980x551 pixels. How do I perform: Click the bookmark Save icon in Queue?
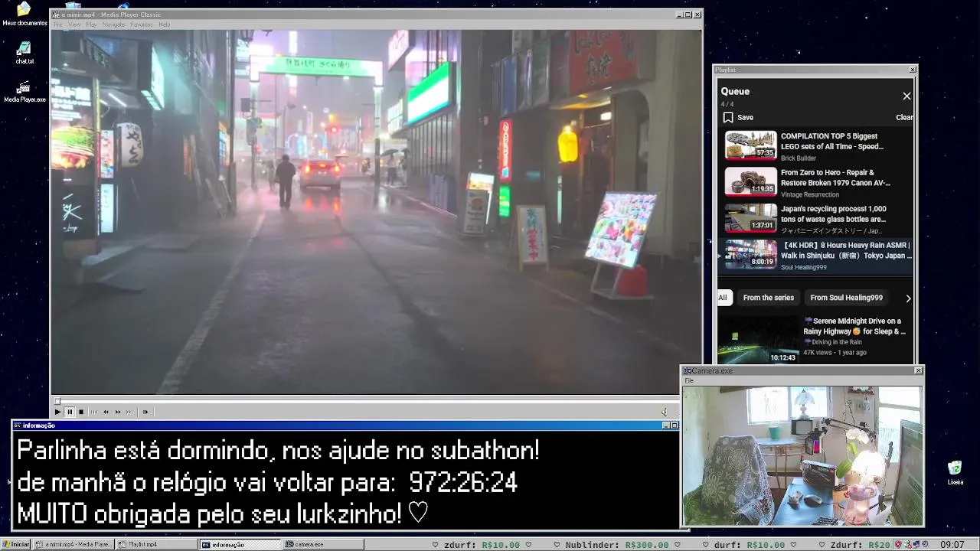pos(728,117)
